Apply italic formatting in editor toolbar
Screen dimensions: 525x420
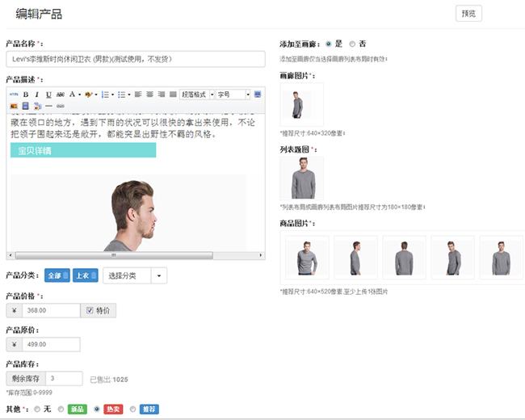coord(37,94)
